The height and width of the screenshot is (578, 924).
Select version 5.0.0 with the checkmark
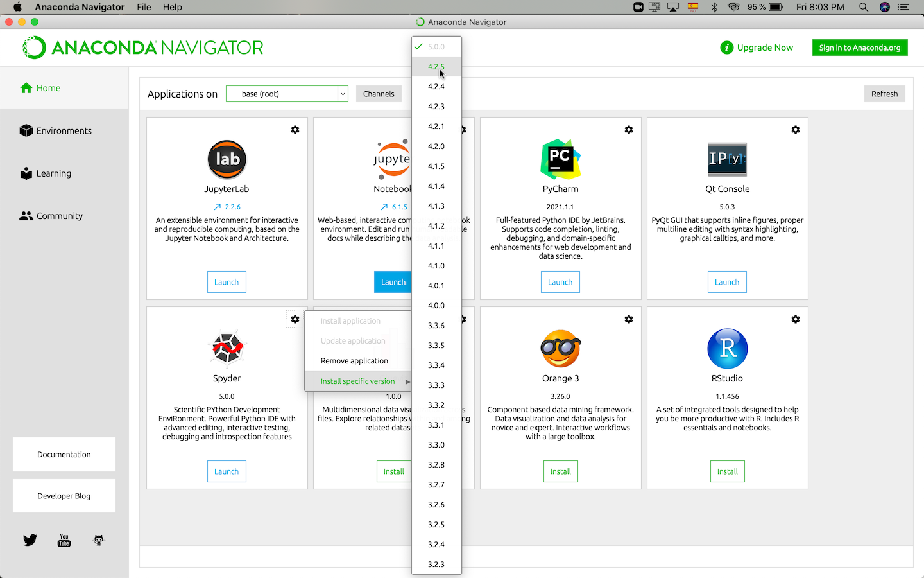(x=436, y=46)
